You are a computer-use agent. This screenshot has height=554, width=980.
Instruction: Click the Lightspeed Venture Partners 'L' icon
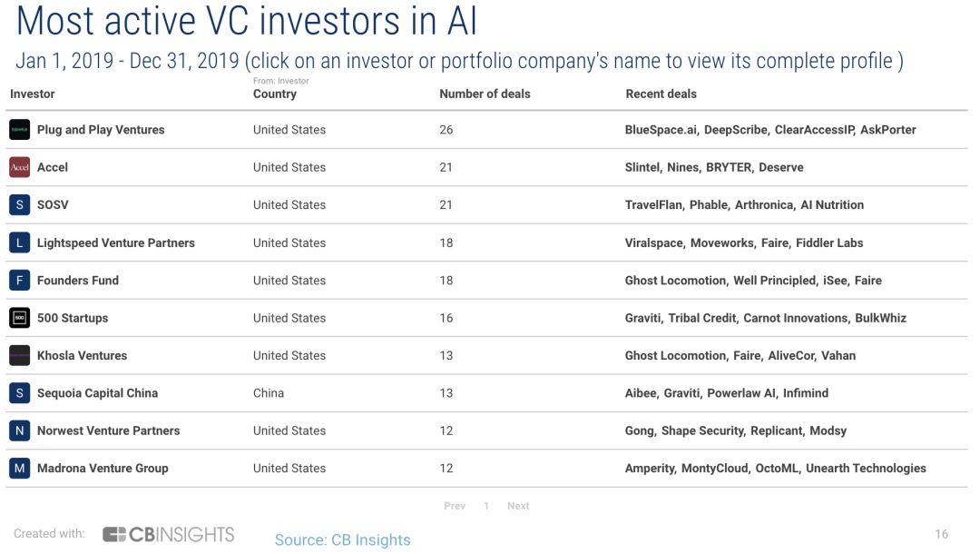[x=20, y=242]
